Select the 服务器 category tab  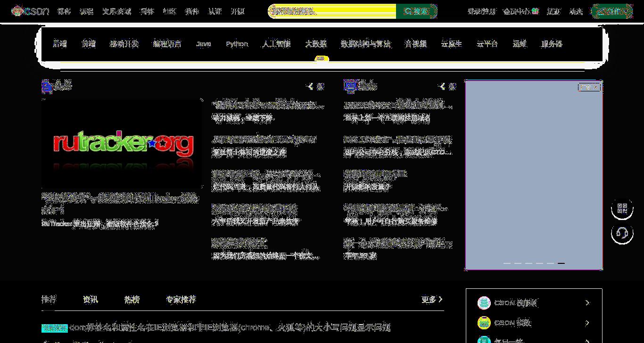click(552, 44)
